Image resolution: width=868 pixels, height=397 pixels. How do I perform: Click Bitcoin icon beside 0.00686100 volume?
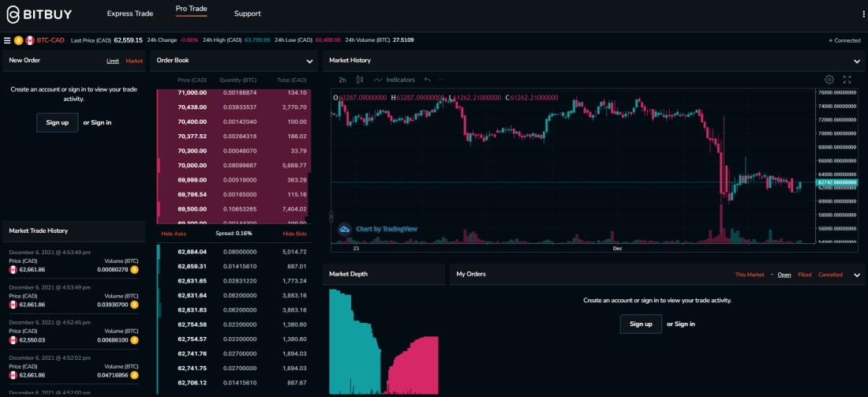pos(134,340)
